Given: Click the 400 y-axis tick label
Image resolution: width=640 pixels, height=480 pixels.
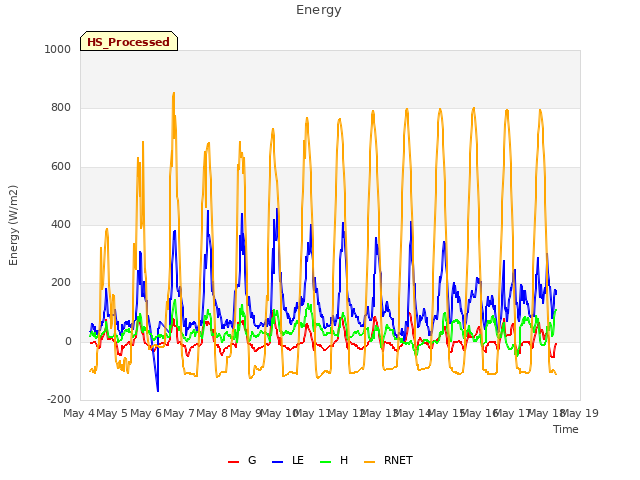Looking at the screenshot, I should coord(61,224).
